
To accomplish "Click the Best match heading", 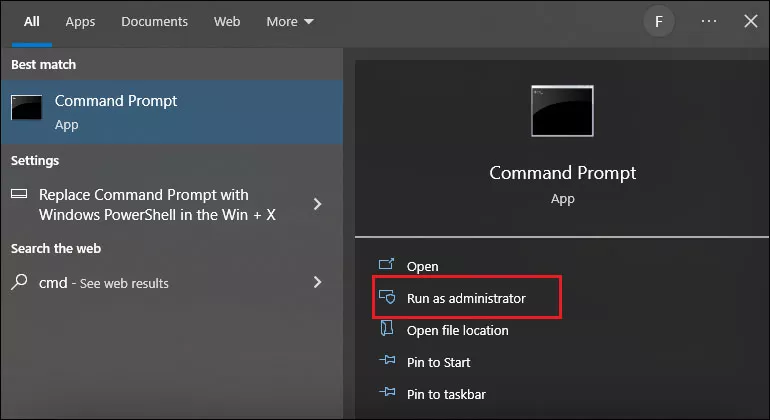I will coord(44,64).
